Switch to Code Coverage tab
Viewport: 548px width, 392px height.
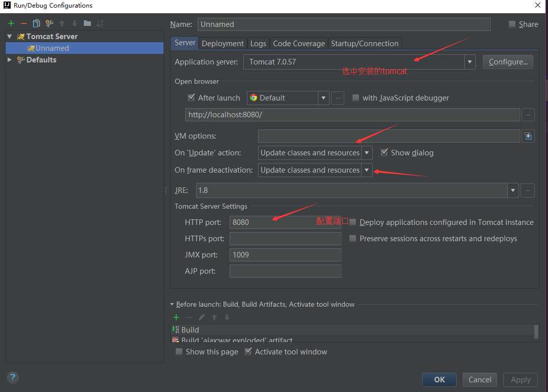(x=299, y=43)
